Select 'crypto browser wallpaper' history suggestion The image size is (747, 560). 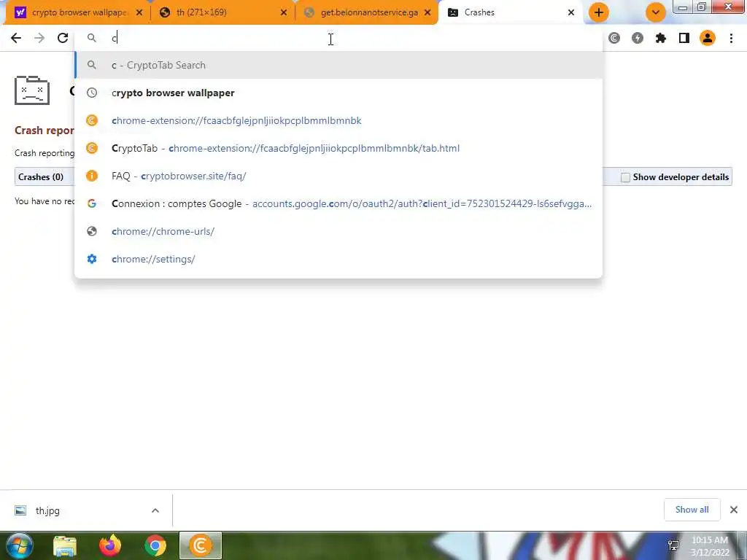[x=338, y=93]
